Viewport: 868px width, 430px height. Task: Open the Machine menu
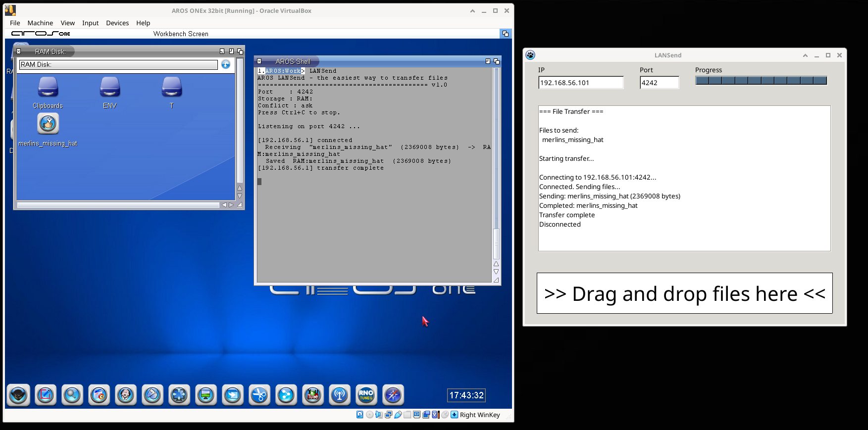click(40, 23)
